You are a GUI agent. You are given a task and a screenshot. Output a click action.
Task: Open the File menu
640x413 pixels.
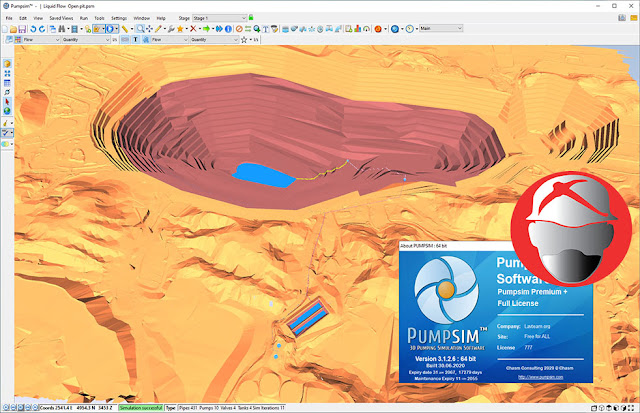(x=9, y=18)
